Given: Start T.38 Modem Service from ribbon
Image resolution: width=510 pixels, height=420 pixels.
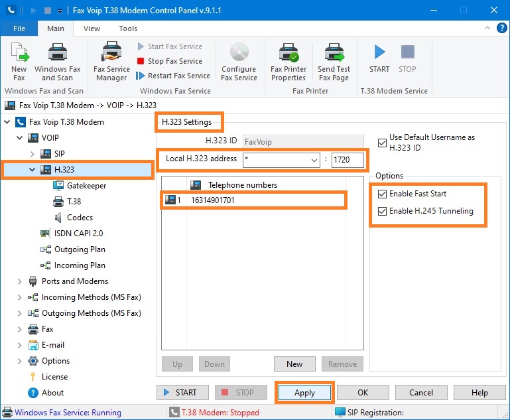Looking at the screenshot, I should (x=379, y=58).
